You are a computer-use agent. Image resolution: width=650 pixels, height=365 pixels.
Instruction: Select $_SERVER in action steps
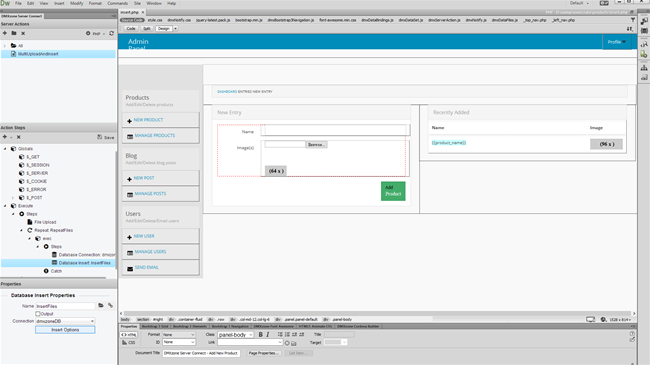(x=37, y=173)
